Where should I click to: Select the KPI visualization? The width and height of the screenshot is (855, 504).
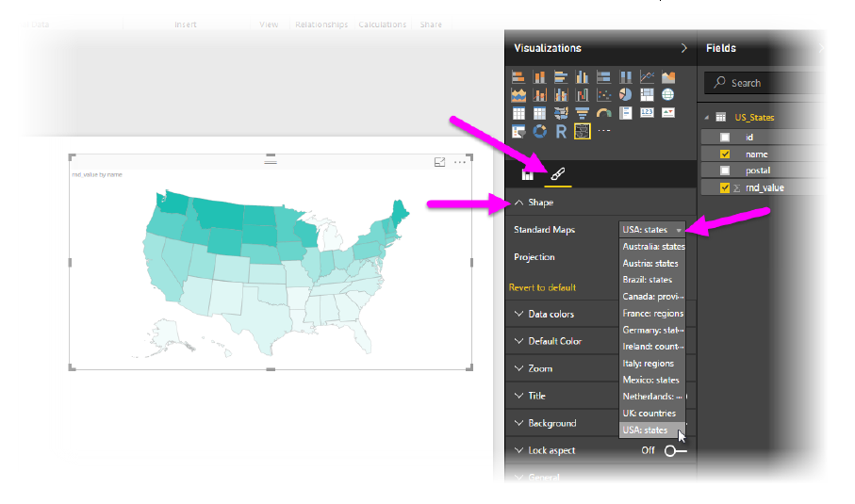pyautogui.click(x=668, y=113)
